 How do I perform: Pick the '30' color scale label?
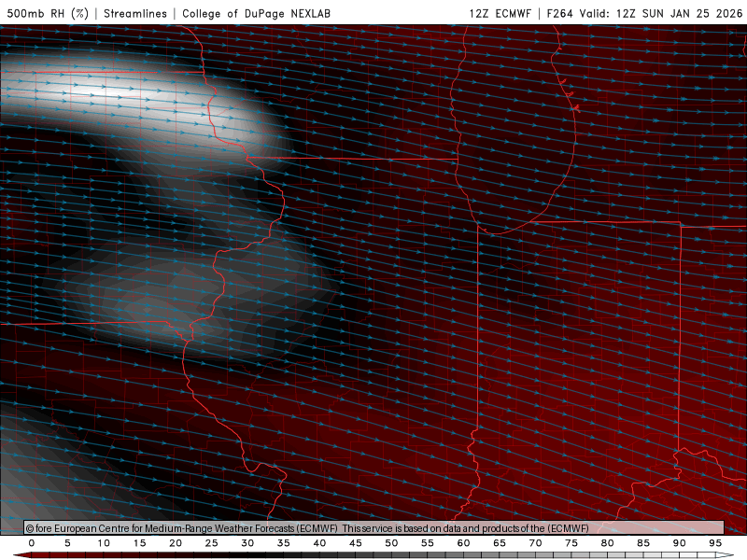pyautogui.click(x=247, y=543)
